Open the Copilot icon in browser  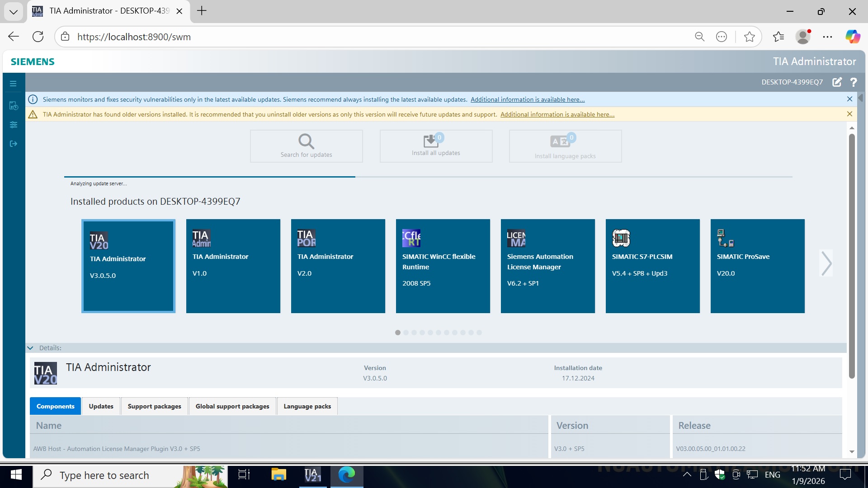(853, 37)
